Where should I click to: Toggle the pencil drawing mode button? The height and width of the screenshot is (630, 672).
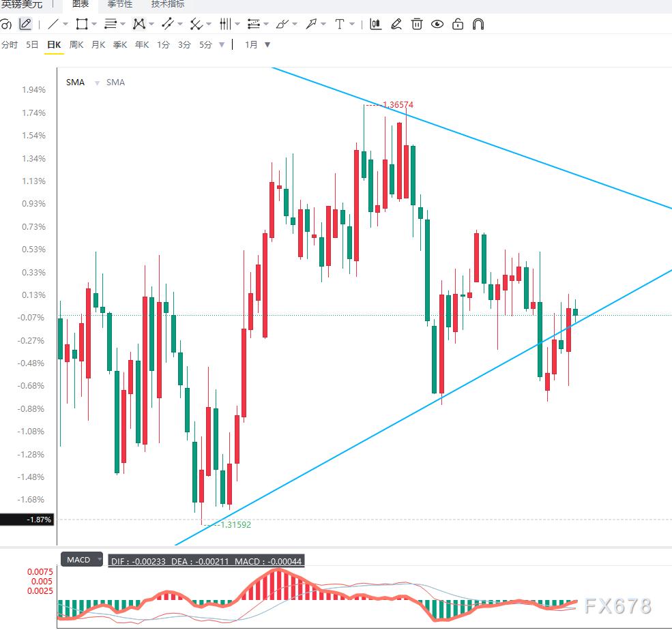(x=26, y=24)
